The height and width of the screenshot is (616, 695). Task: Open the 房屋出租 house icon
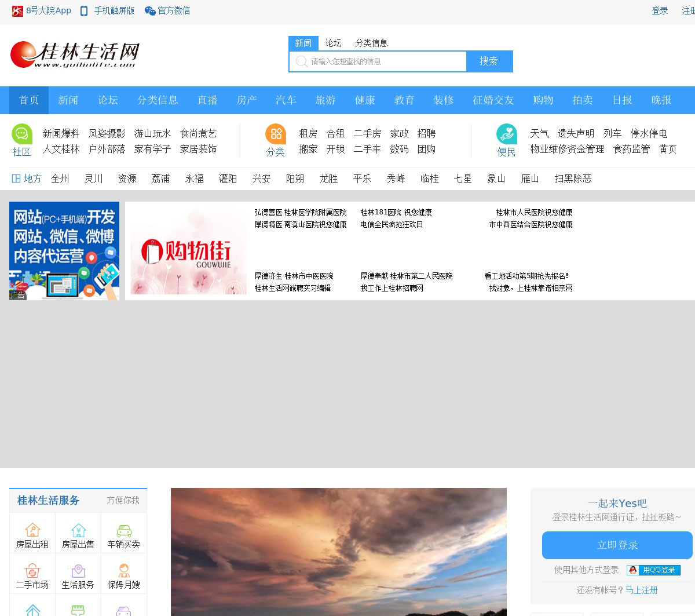coord(32,530)
